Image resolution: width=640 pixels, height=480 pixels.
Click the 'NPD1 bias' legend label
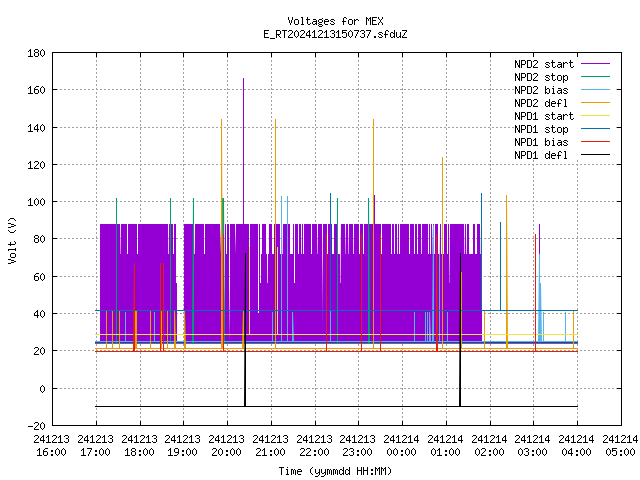coord(541,142)
